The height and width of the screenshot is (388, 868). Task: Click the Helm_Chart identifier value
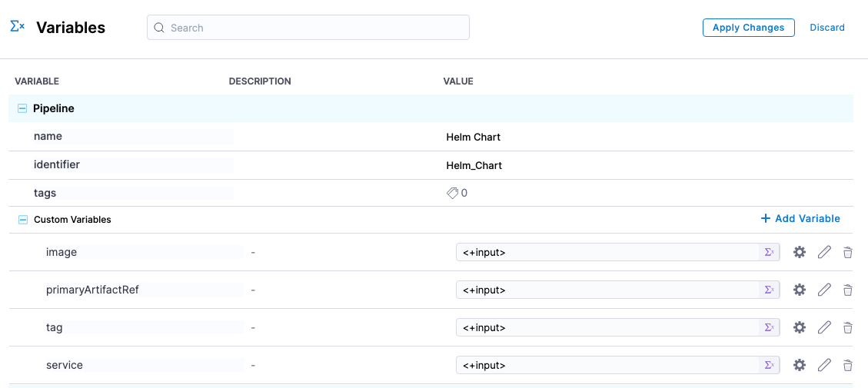[x=475, y=166]
